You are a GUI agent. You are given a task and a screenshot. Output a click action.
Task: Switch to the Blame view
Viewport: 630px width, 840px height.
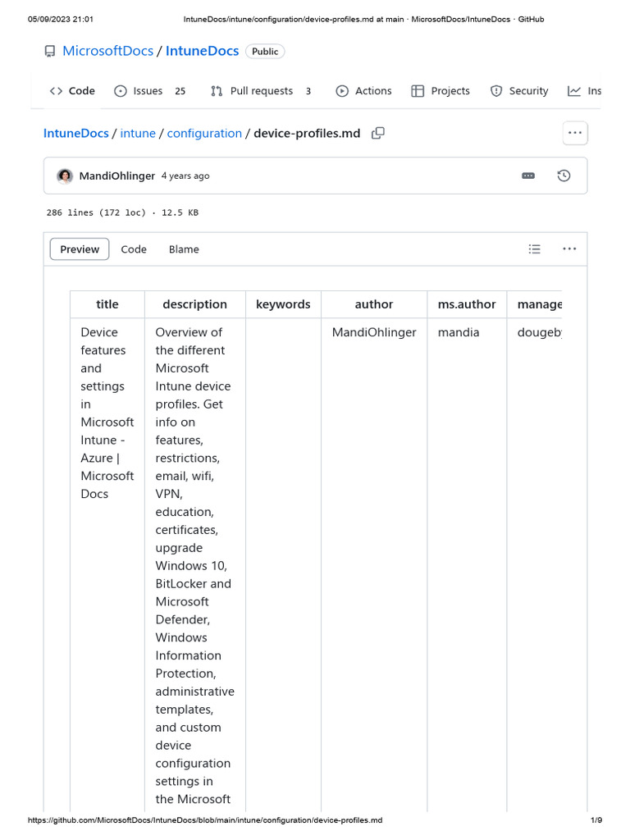[184, 249]
